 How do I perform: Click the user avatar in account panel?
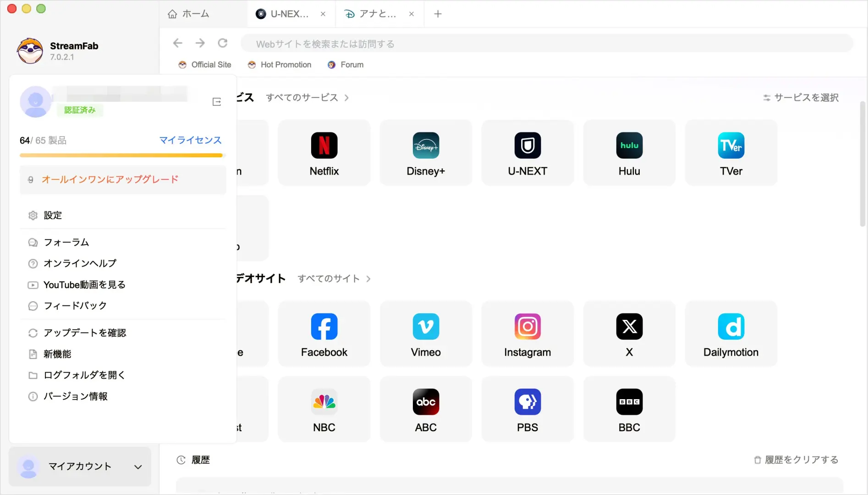point(36,102)
